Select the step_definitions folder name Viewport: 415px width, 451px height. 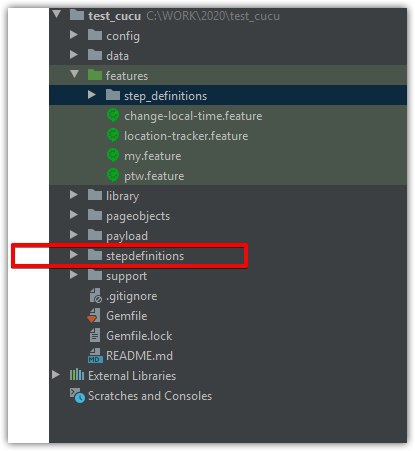pyautogui.click(x=166, y=96)
